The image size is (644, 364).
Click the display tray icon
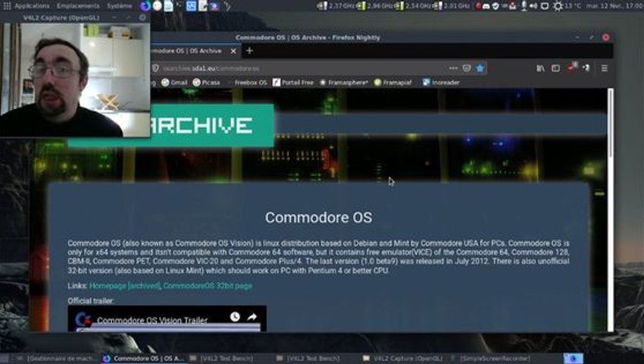coord(545,6)
